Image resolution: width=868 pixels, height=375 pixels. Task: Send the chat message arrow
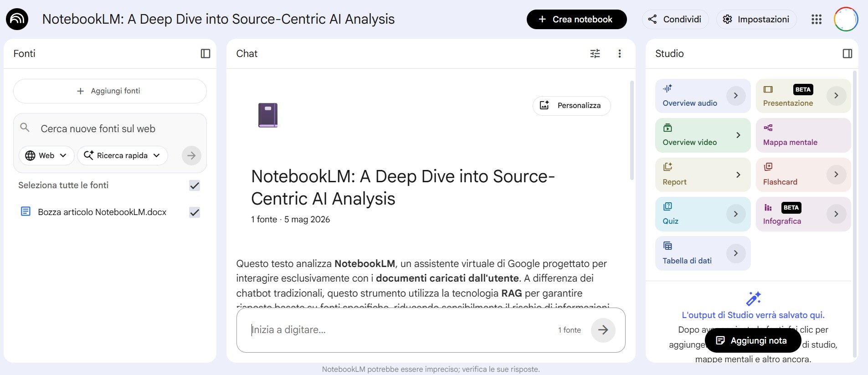(603, 330)
